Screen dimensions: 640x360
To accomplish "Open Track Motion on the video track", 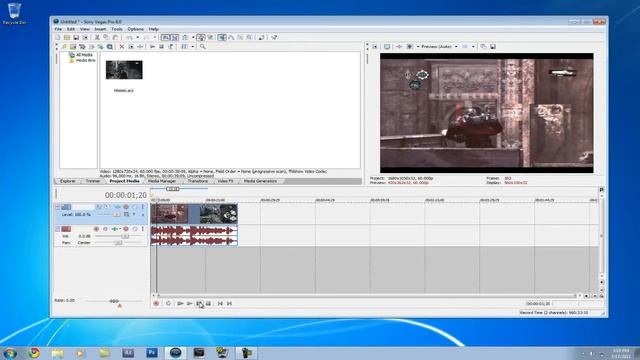I will pos(107,207).
